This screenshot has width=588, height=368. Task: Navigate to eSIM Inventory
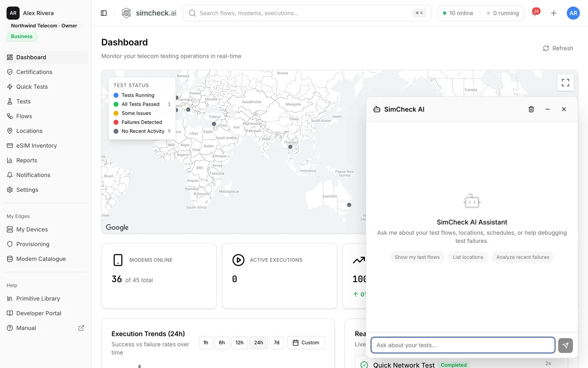[x=46, y=146]
